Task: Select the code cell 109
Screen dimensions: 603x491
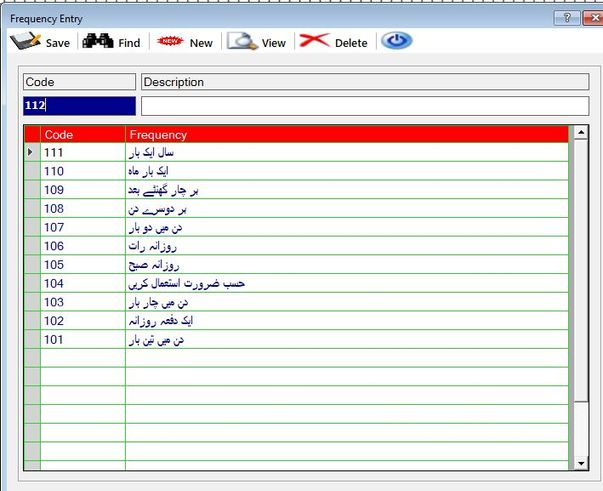Action: [x=83, y=190]
